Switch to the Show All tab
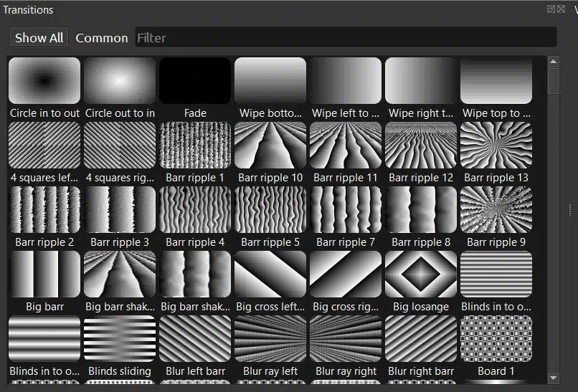This screenshot has height=392, width=578. click(39, 38)
